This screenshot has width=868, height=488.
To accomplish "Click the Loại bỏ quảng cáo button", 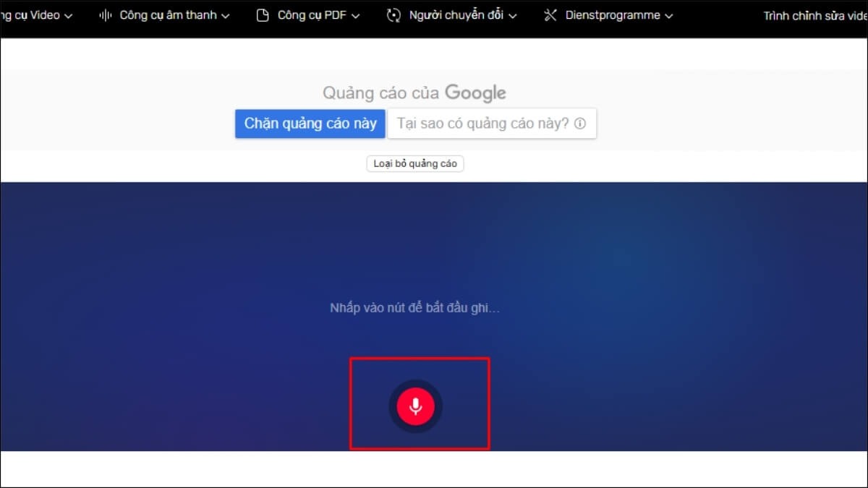I will coord(415,163).
